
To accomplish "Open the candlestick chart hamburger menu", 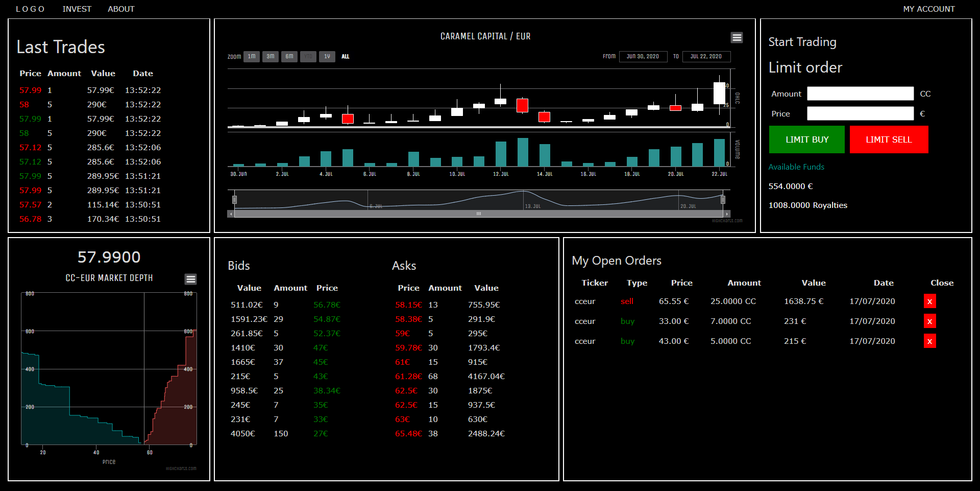I will coord(737,37).
